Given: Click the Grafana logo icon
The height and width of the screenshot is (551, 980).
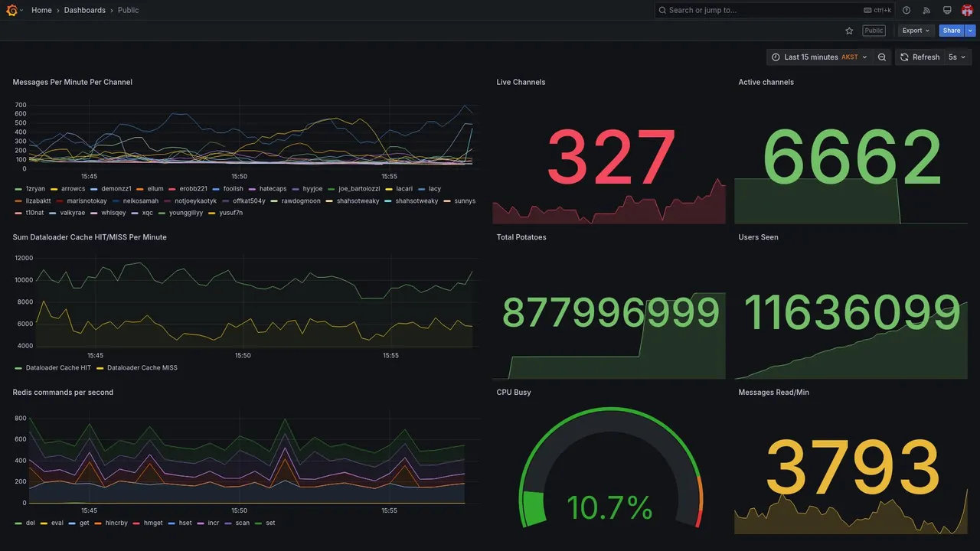Looking at the screenshot, I should tap(11, 10).
